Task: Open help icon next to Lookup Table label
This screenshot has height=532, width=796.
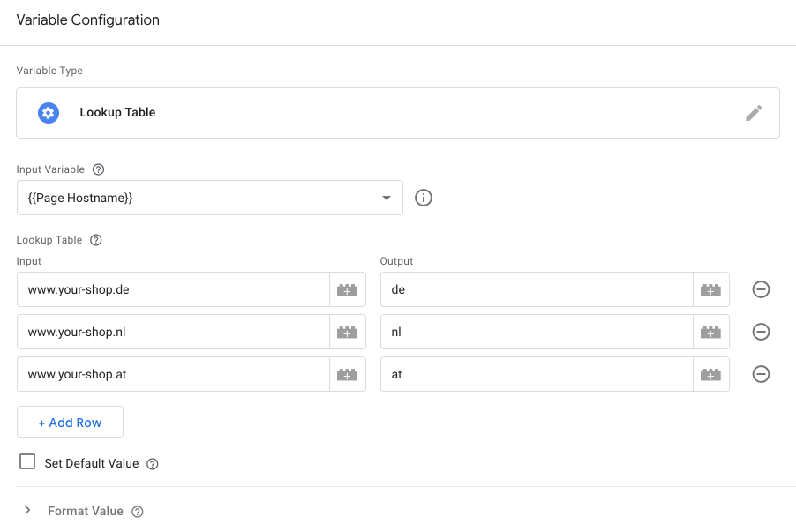Action: (x=96, y=240)
